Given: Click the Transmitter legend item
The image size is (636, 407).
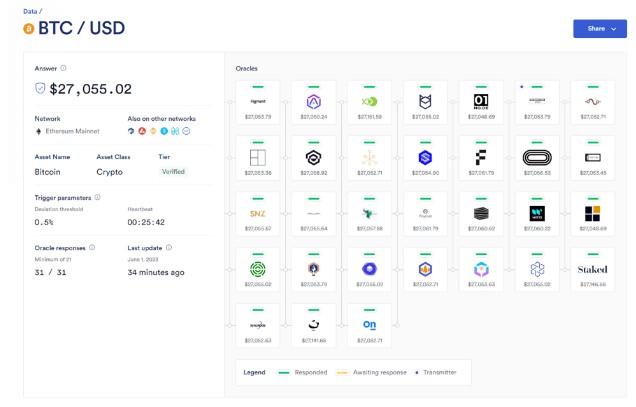Looking at the screenshot, I should (x=431, y=372).
